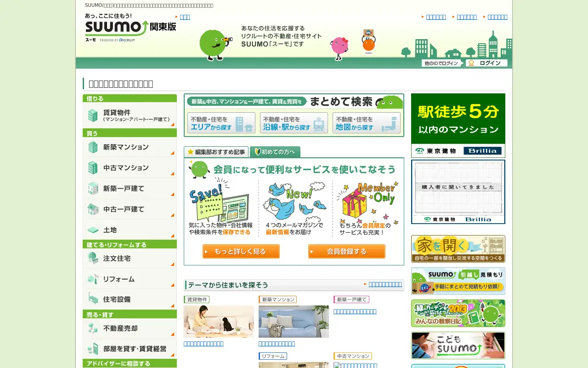Open the 賃貸物件 rental category in sidebar
588x368 pixels.
(x=130, y=115)
